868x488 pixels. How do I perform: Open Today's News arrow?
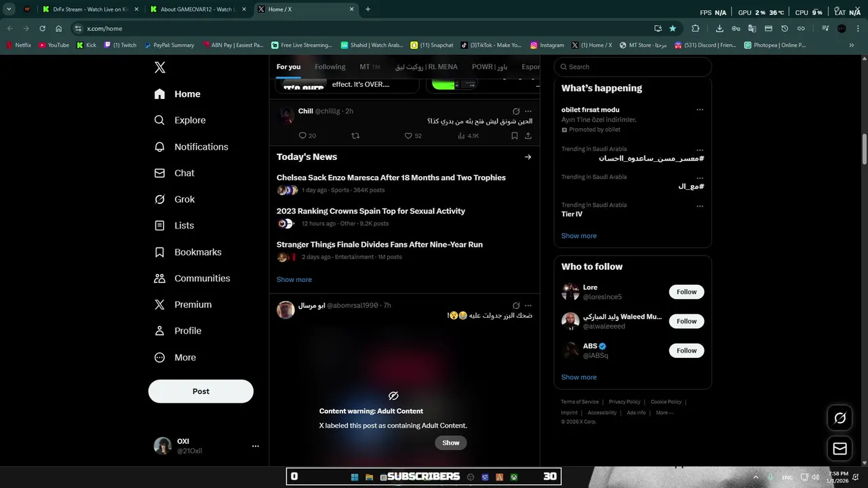[528, 157]
